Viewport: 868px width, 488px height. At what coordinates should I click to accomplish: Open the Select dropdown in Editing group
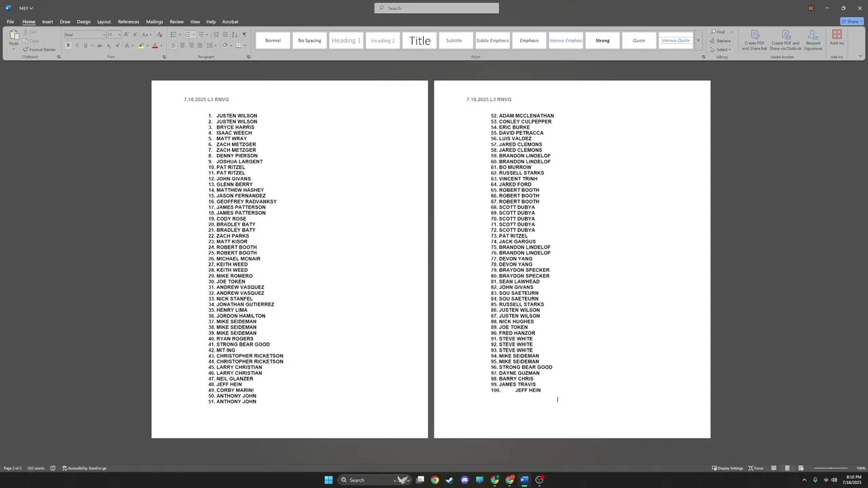(722, 49)
